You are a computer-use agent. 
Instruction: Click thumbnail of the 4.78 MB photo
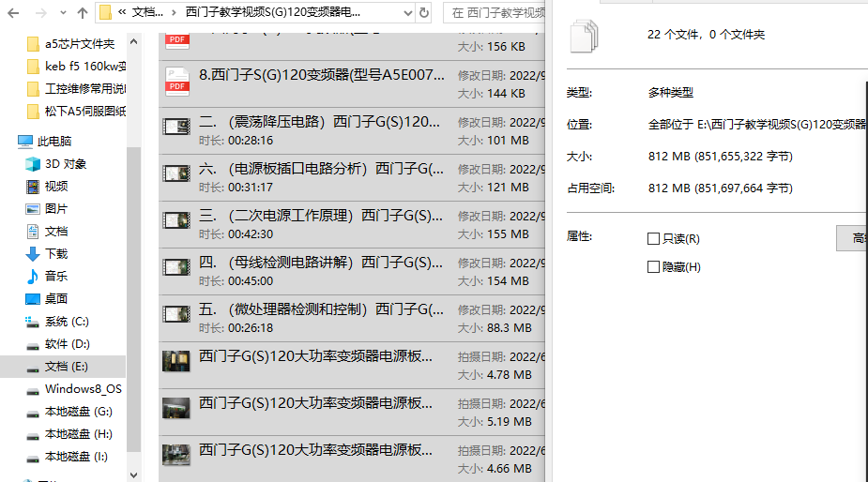pos(176,361)
